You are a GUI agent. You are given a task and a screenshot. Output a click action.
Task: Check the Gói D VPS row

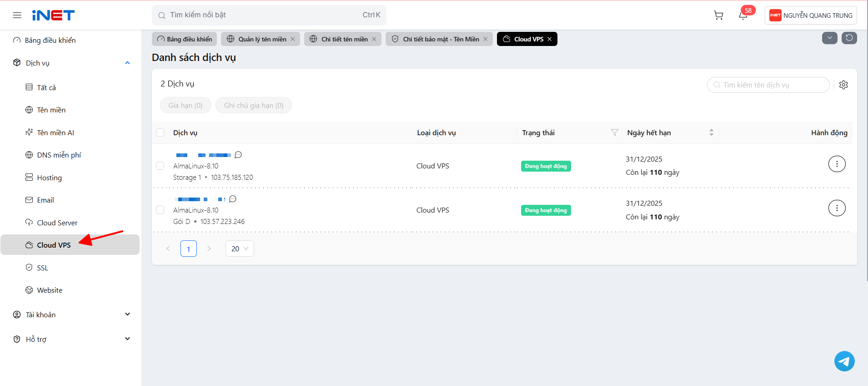(x=160, y=210)
